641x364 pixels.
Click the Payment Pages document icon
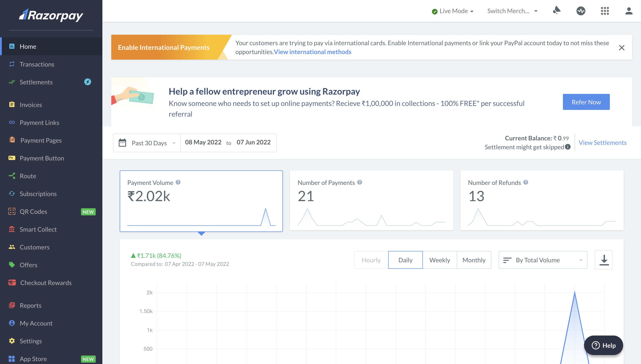[12, 140]
